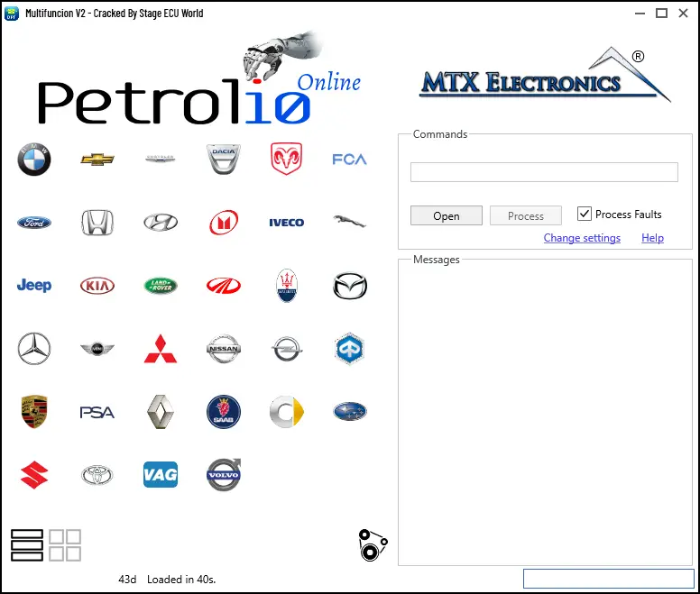Switch to grid view layout

coord(65,545)
